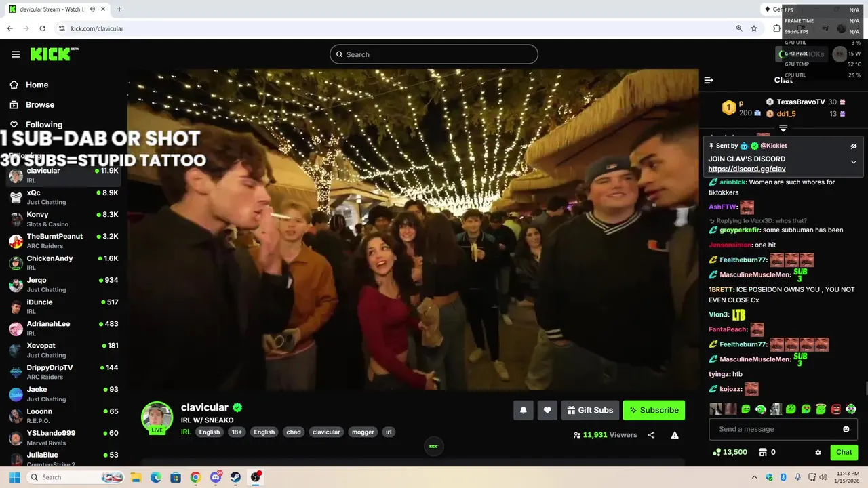
Task: Open iDuncle channel in sidebar
Action: (x=64, y=306)
